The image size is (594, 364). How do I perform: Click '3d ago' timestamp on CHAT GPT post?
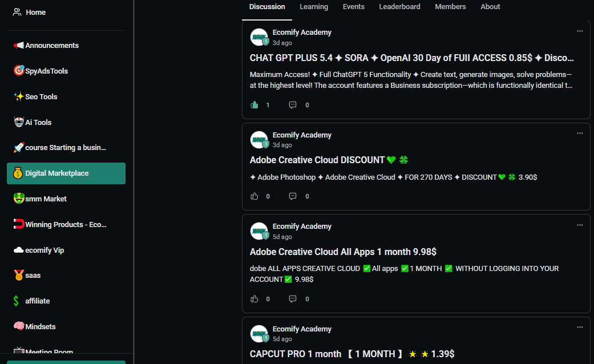tap(282, 43)
